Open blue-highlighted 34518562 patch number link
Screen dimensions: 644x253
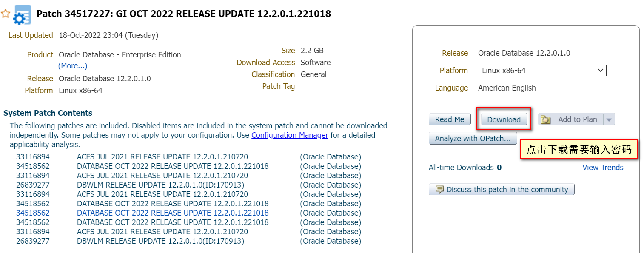tap(33, 213)
